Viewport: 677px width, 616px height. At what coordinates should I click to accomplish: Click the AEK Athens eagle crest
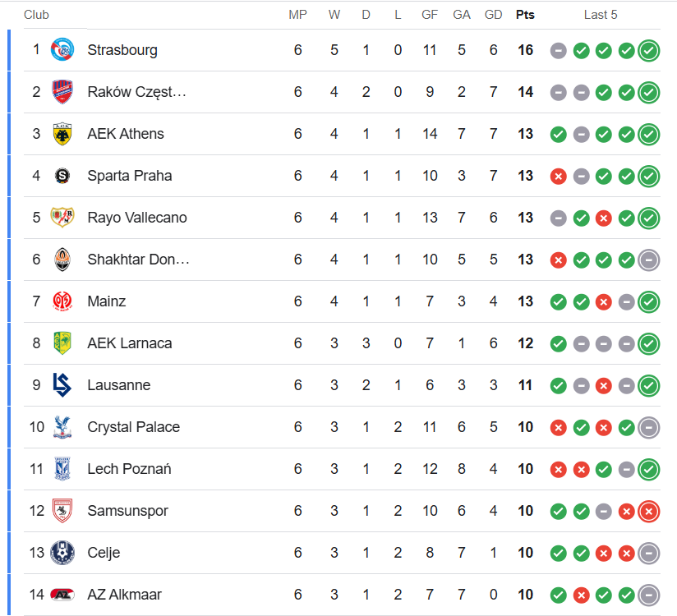point(62,134)
